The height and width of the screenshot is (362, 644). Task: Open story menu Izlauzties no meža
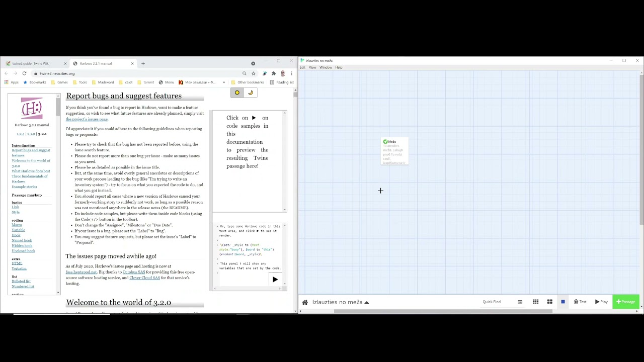(x=341, y=302)
